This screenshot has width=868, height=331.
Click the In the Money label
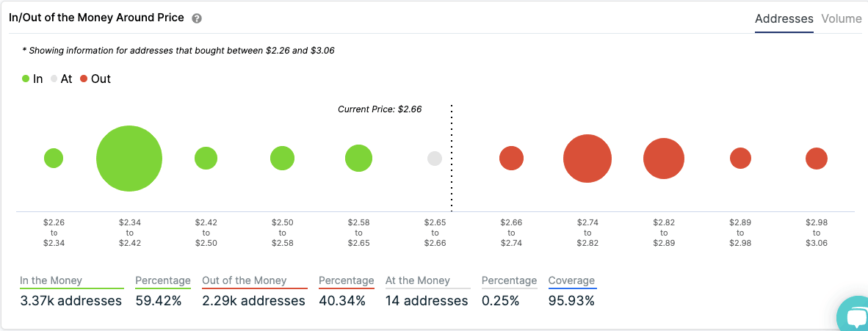(51, 280)
